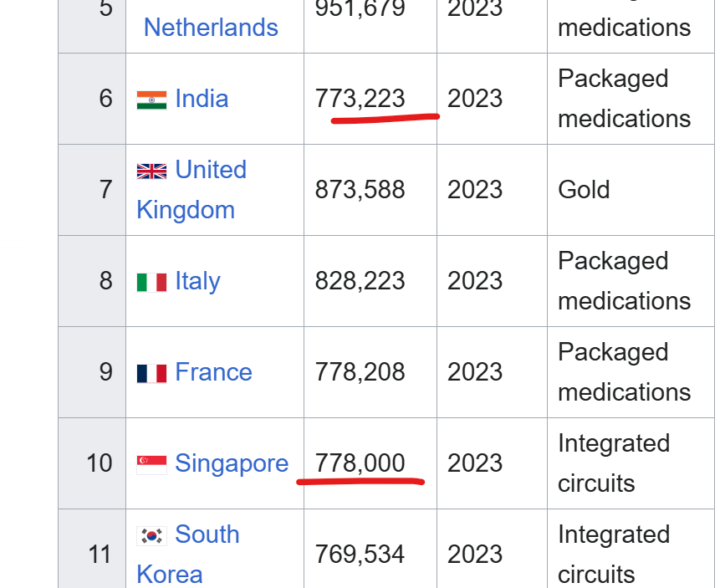Go to the France article

213,372
